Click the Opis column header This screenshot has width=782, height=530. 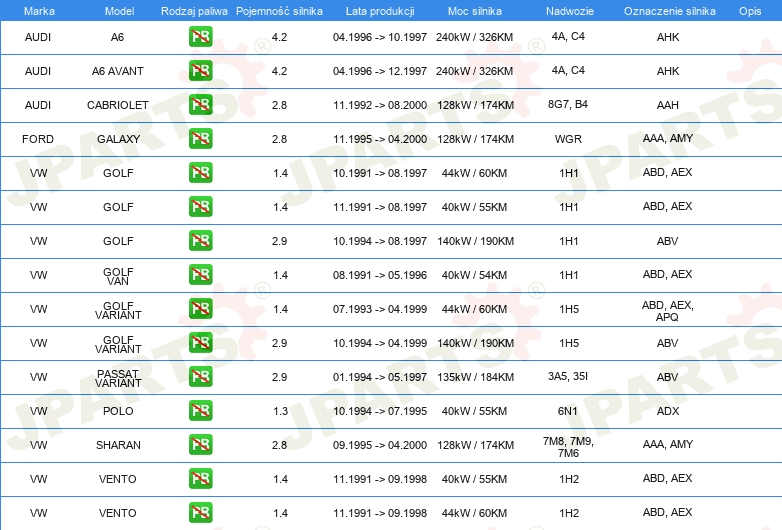point(750,11)
